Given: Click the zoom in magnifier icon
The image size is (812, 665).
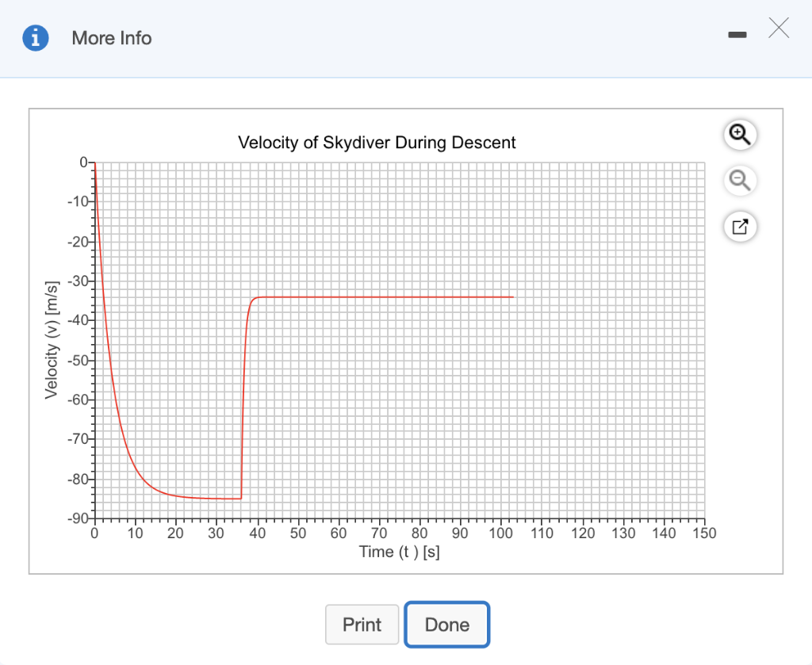Looking at the screenshot, I should click(x=740, y=135).
